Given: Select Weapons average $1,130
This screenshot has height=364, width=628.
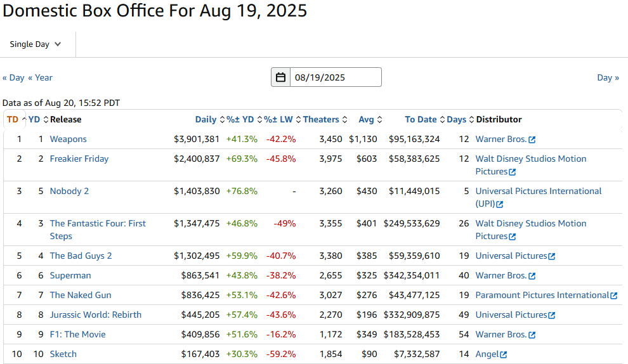Looking at the screenshot, I should click(363, 139).
